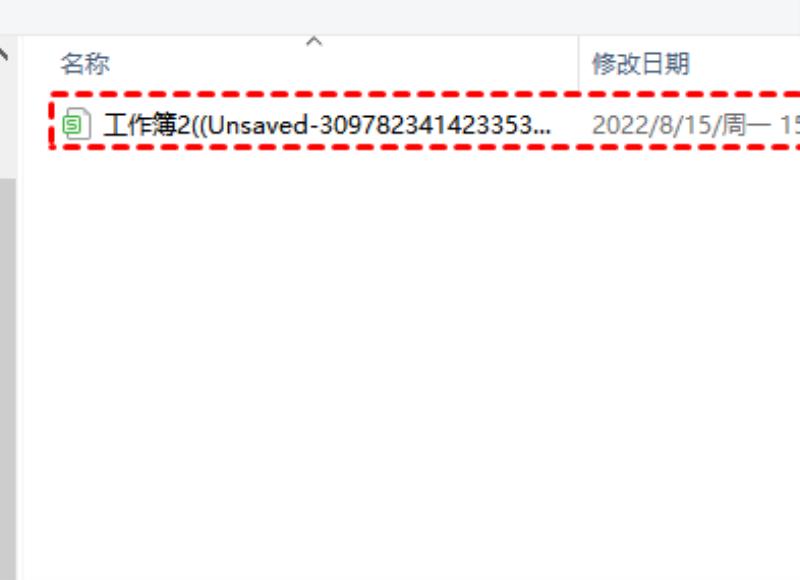Click the left pane scrollbar thumb
This screenshot has width=800, height=580.
pos(8,379)
